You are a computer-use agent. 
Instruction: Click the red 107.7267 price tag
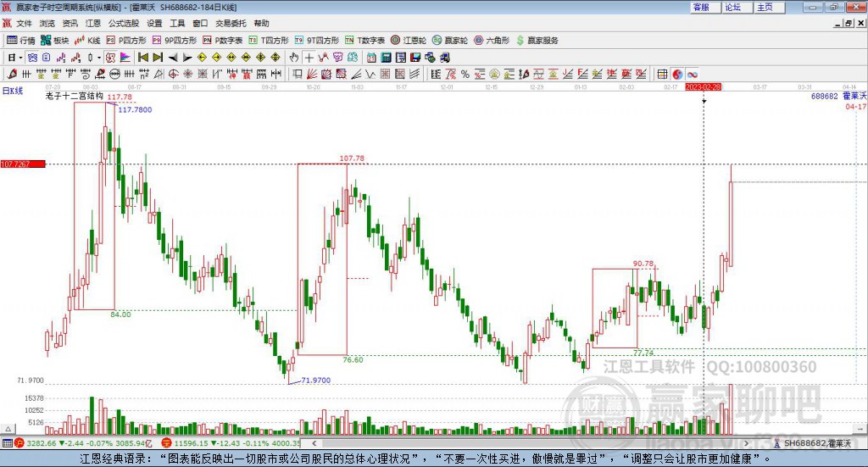[23, 164]
